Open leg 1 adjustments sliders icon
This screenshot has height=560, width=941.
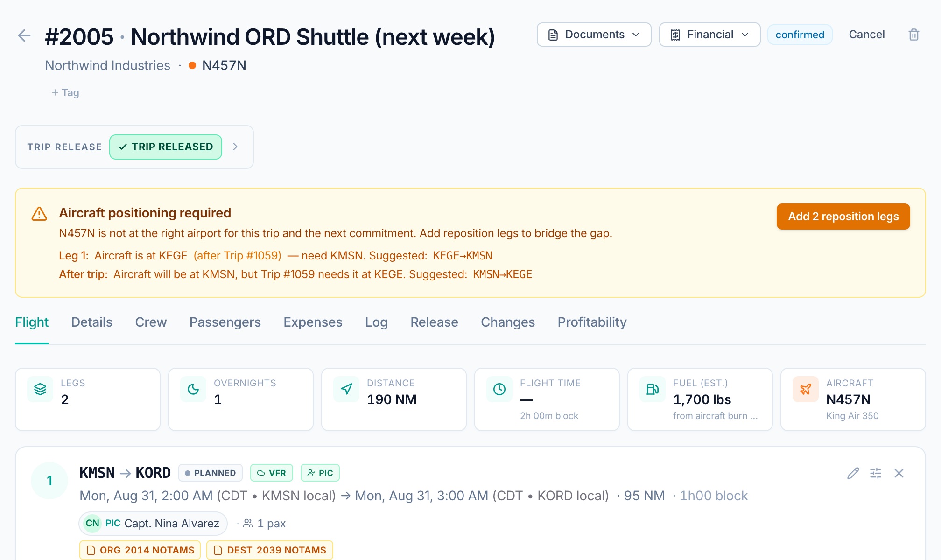click(876, 473)
